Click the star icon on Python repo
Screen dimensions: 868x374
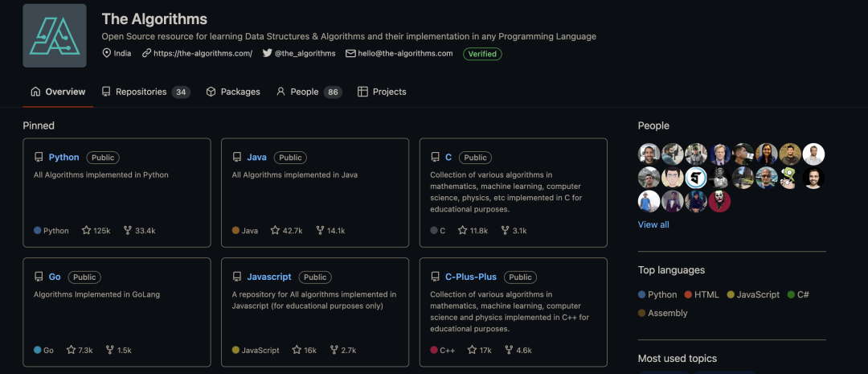pyautogui.click(x=87, y=230)
